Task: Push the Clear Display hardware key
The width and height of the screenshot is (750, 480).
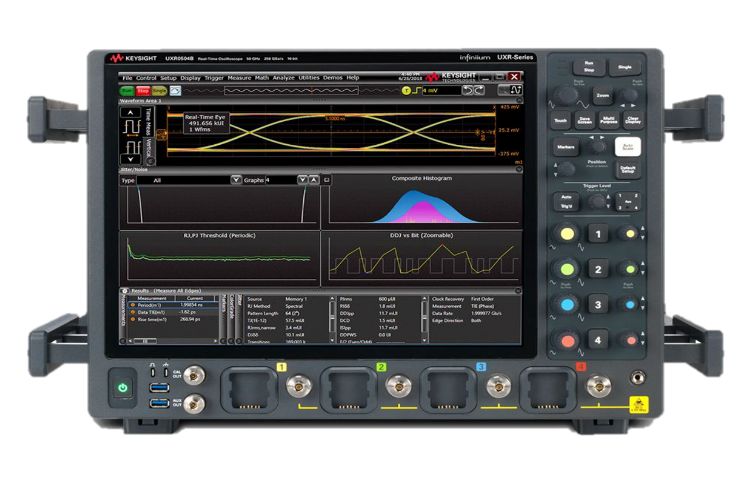Action: tap(632, 120)
